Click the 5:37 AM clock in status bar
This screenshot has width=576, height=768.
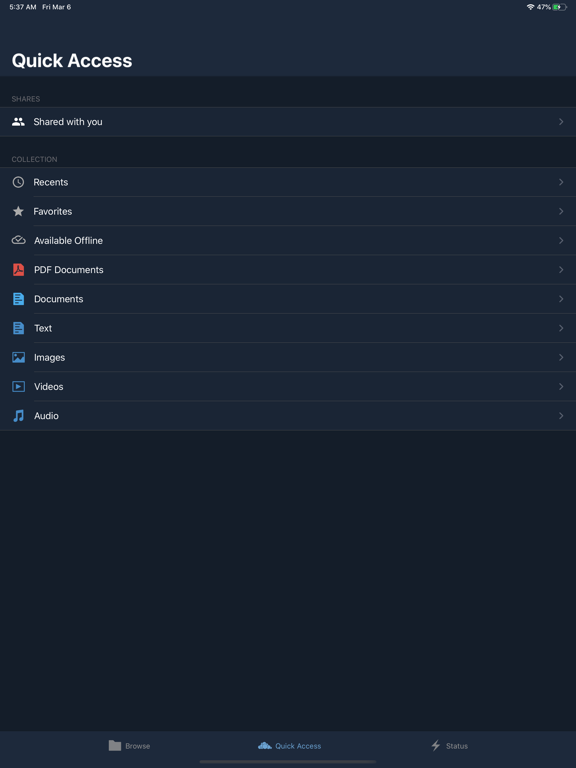[x=23, y=7]
